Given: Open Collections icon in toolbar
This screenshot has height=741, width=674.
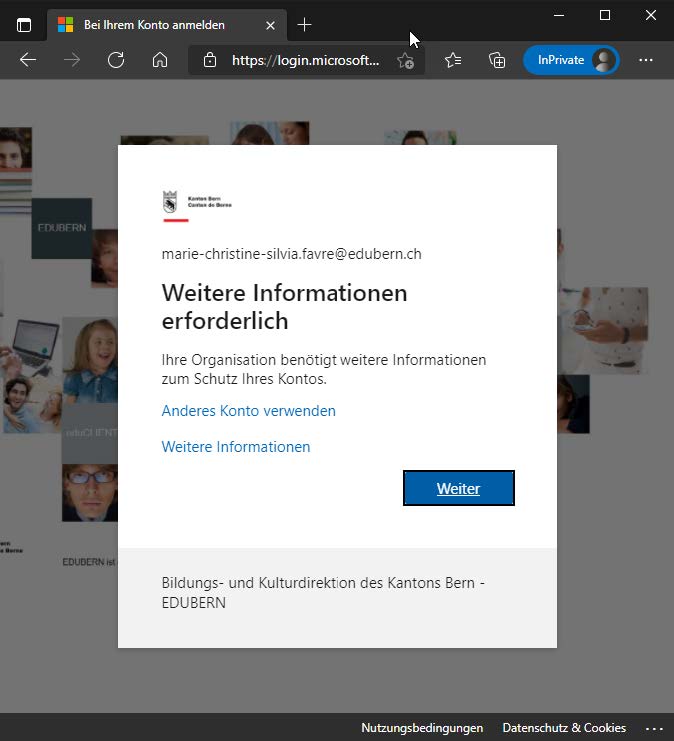Looking at the screenshot, I should click(x=497, y=60).
